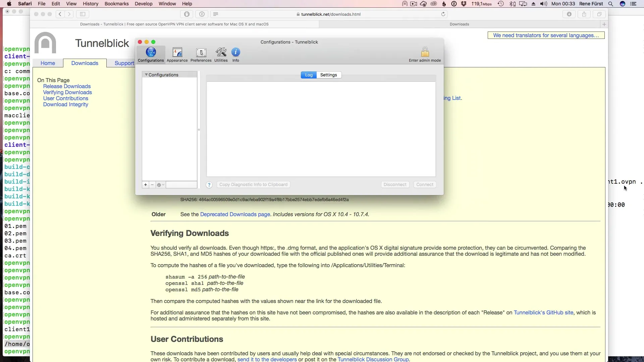
Task: Open the Safari File menu
Action: coord(42,4)
